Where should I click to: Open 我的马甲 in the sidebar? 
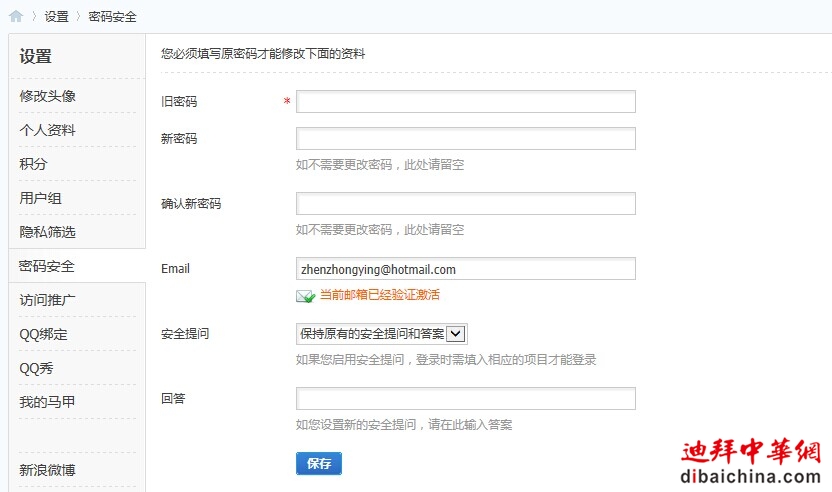(x=47, y=402)
